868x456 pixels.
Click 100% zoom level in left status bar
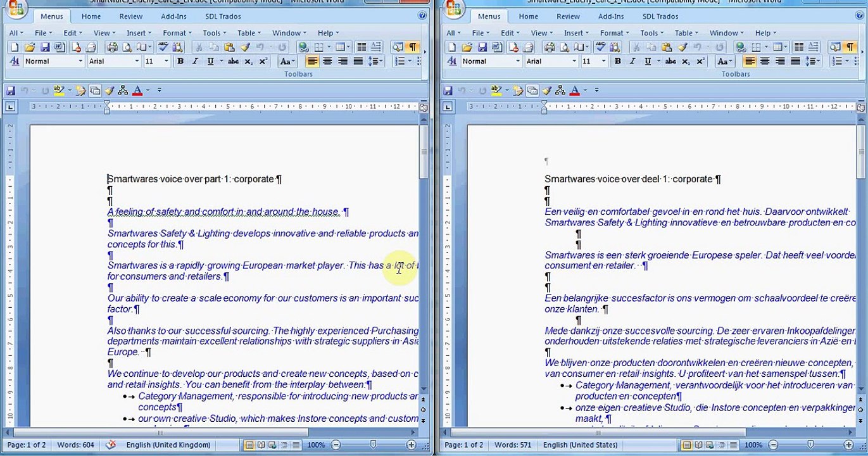coord(315,445)
